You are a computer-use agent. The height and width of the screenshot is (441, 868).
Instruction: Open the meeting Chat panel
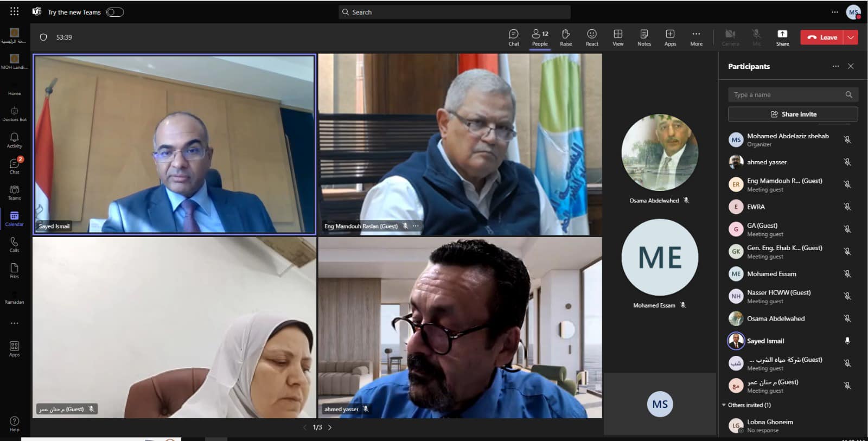(x=513, y=37)
